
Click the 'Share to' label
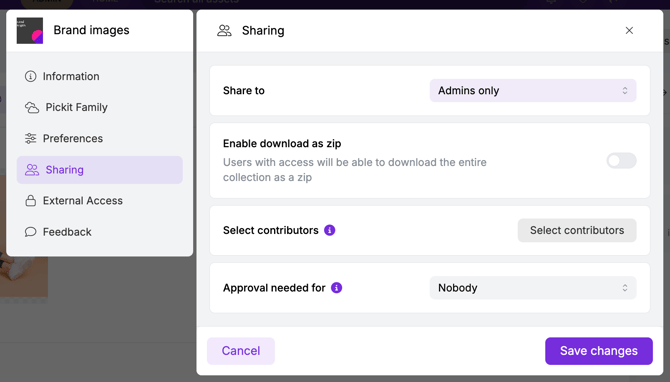[x=244, y=91]
